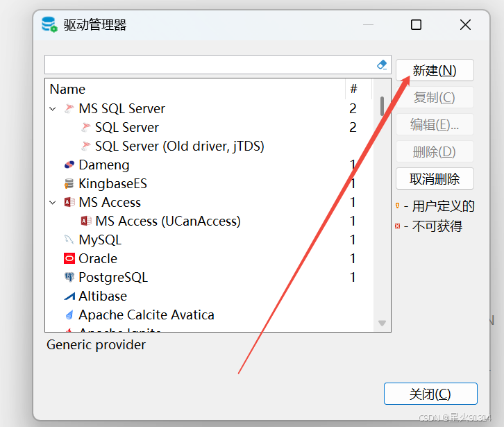
Task: Click the # column header
Action: [x=359, y=89]
